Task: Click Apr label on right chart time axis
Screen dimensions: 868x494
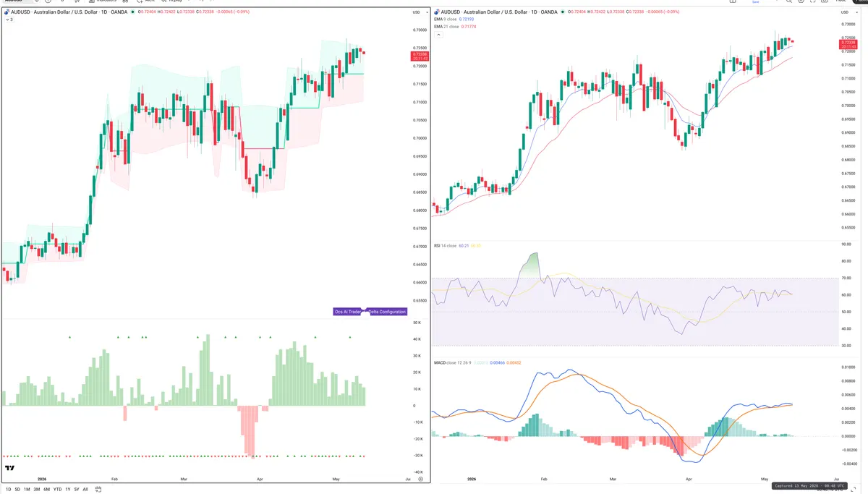Action: [x=689, y=479]
